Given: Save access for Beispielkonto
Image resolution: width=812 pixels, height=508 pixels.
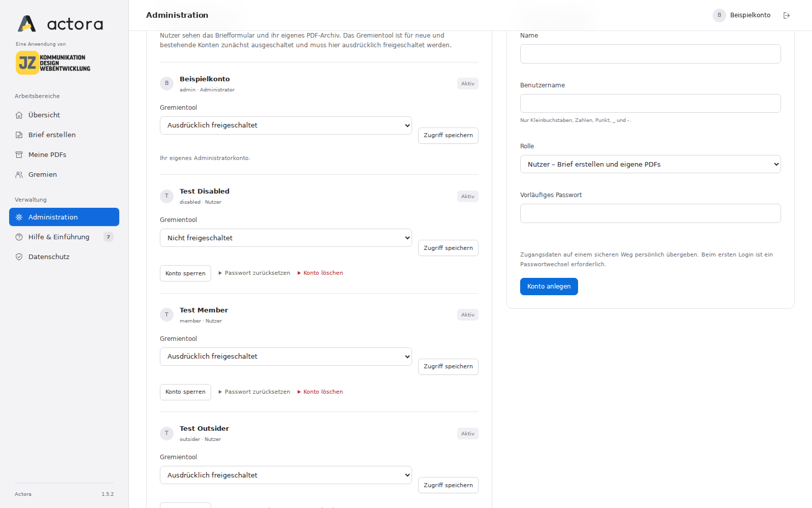Looking at the screenshot, I should point(448,136).
